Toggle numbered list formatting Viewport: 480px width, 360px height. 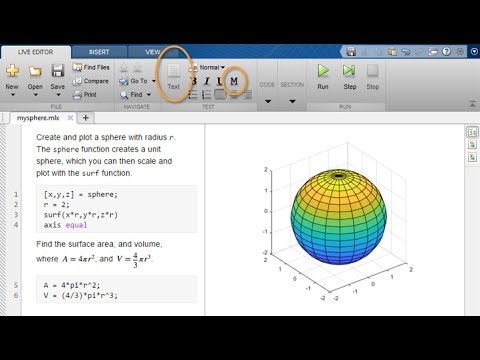(207, 95)
